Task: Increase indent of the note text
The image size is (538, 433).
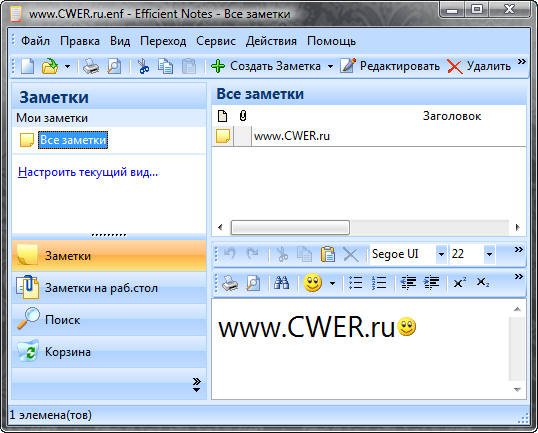Action: [432, 283]
